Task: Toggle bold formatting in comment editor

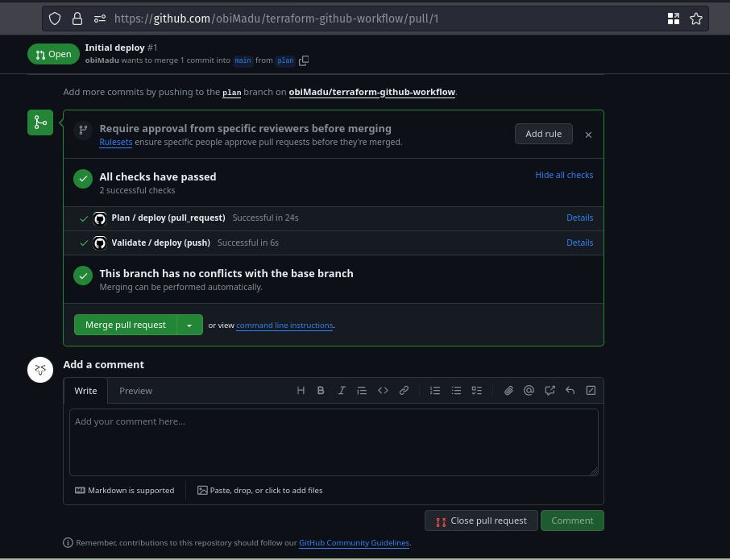Action: pos(321,391)
